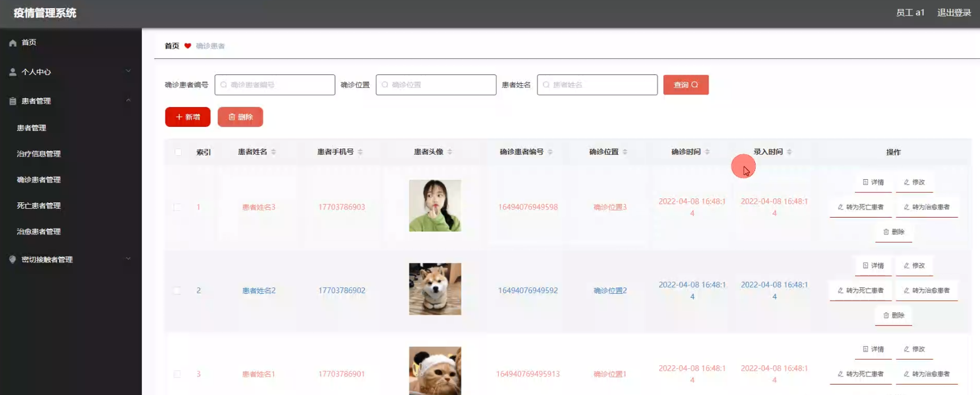The image size is (980, 395).
Task: Click the cat avatar thumbnail
Action: [435, 371]
